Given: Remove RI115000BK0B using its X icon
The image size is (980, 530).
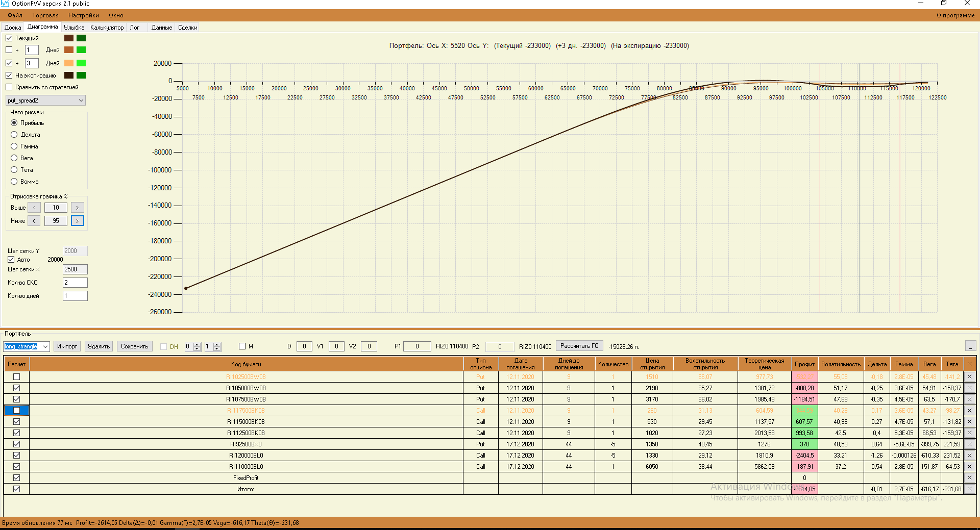Looking at the screenshot, I should coord(969,422).
